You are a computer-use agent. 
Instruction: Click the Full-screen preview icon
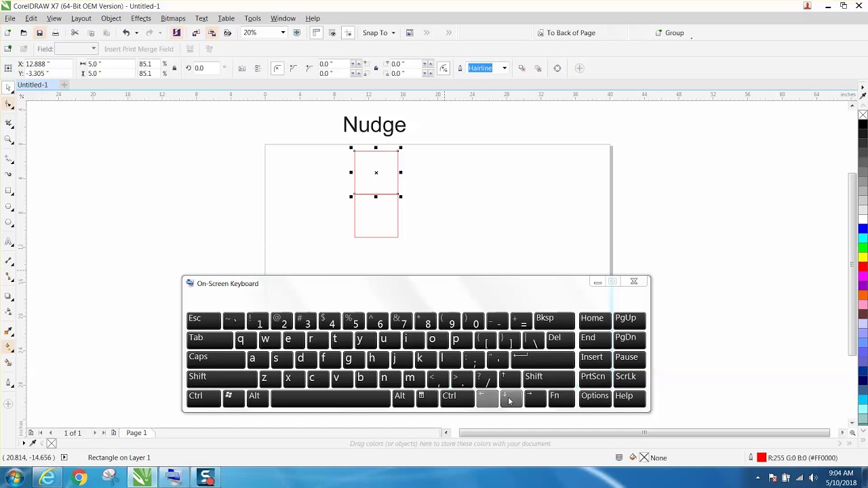coord(296,33)
